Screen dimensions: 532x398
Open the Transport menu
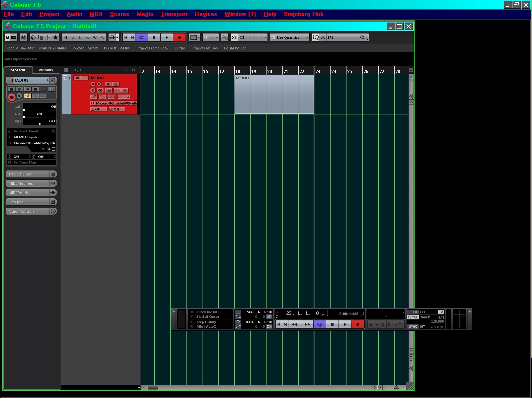click(x=174, y=14)
